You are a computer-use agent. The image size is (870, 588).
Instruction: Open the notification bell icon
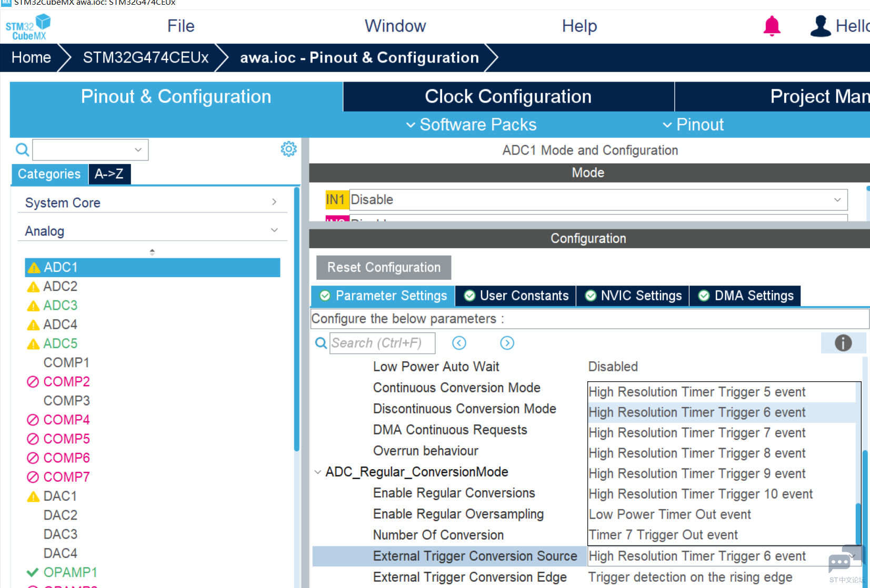(x=772, y=26)
